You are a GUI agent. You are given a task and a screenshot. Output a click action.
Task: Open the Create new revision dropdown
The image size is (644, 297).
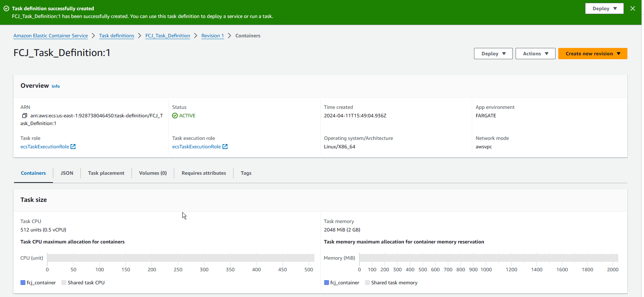tap(593, 54)
